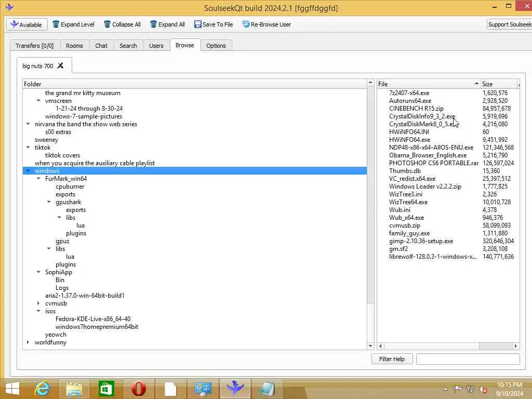Select the Browse tab
This screenshot has height=399, width=532.
click(x=184, y=45)
